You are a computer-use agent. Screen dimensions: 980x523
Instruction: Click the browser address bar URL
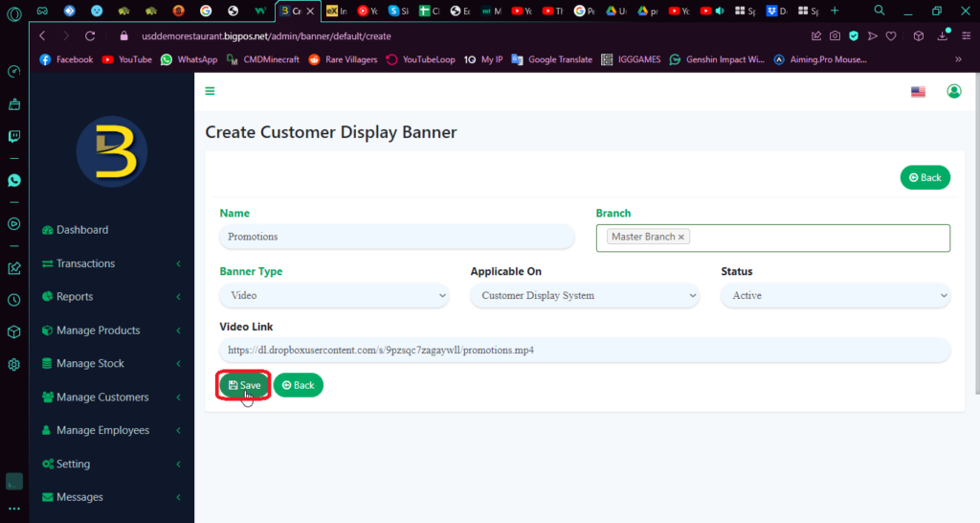266,36
